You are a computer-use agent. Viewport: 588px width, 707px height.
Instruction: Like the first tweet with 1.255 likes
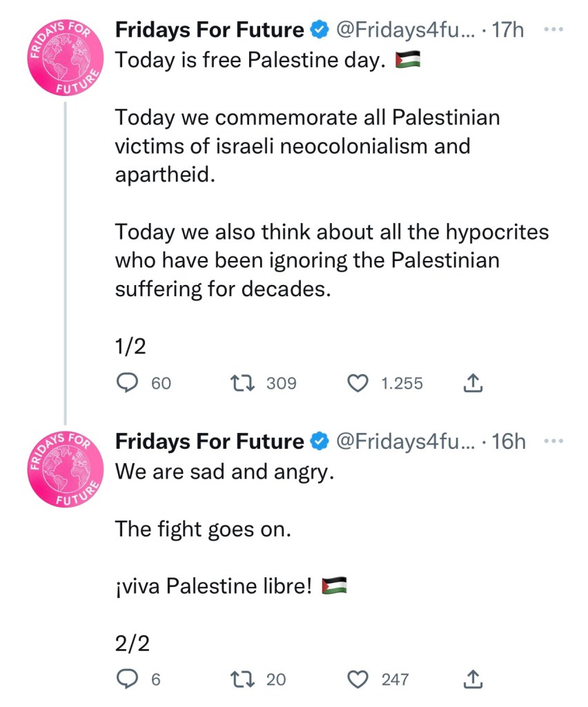click(x=357, y=383)
